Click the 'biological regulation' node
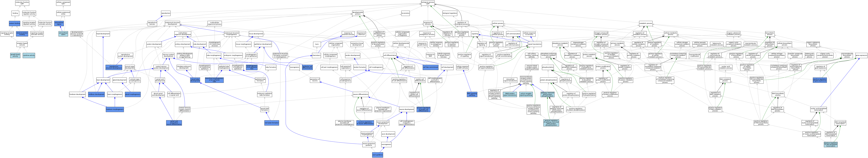Screen dimensions: 868x158 (x=450, y=13)
